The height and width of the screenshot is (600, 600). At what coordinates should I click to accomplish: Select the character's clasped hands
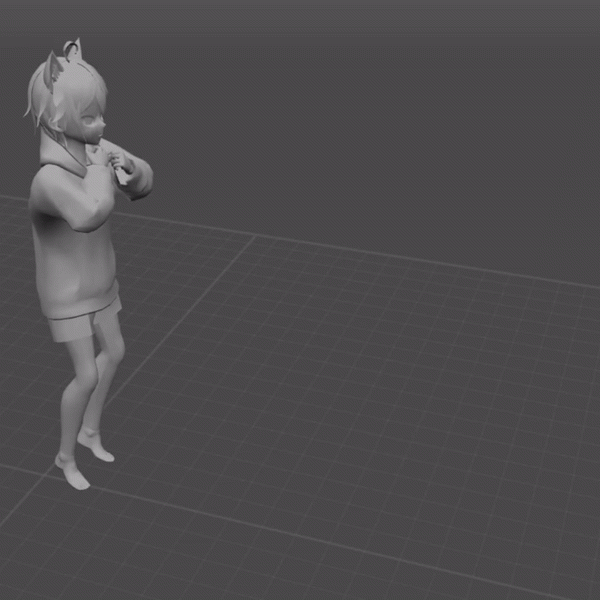pos(114,158)
